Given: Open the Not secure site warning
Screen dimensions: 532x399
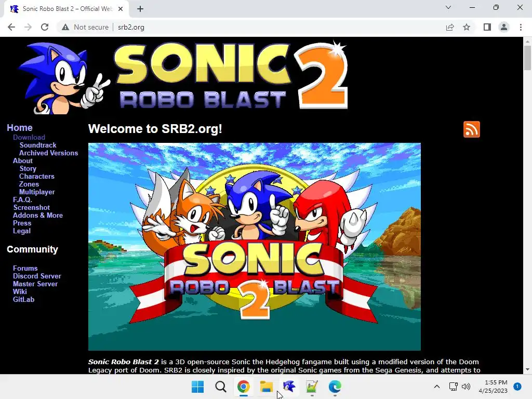Looking at the screenshot, I should tap(85, 27).
